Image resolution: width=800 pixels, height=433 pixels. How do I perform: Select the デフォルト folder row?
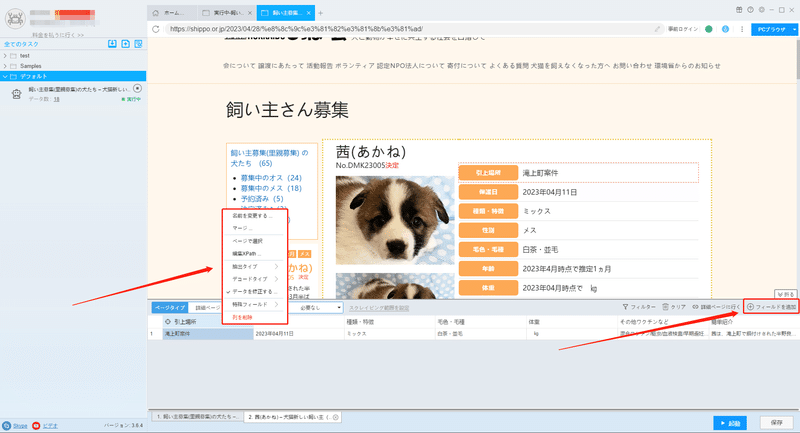point(73,76)
